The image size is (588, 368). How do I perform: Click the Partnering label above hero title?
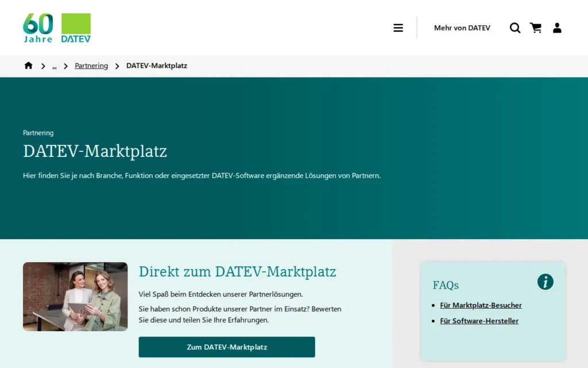tap(38, 133)
